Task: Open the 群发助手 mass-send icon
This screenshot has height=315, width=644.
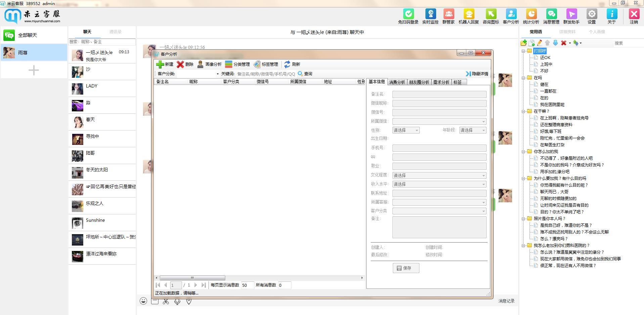Action: [x=571, y=16]
